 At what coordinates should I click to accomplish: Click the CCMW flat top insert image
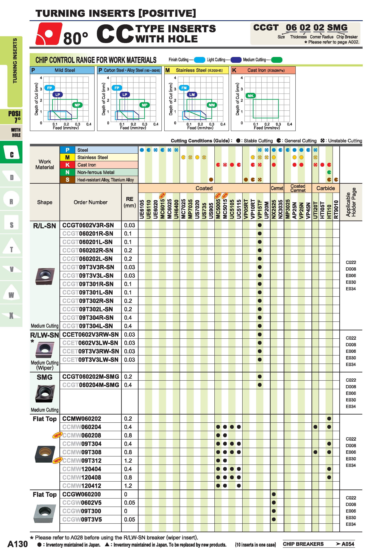click(x=45, y=454)
